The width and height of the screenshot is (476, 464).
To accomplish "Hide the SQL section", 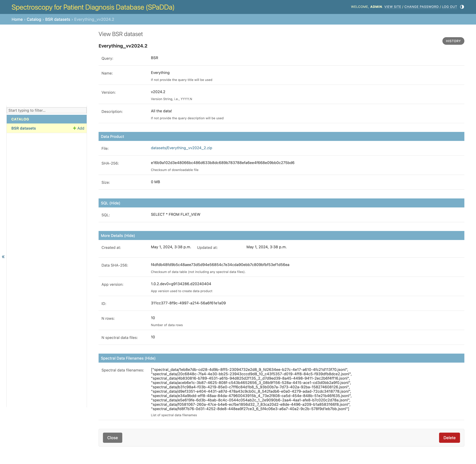I will (114, 203).
